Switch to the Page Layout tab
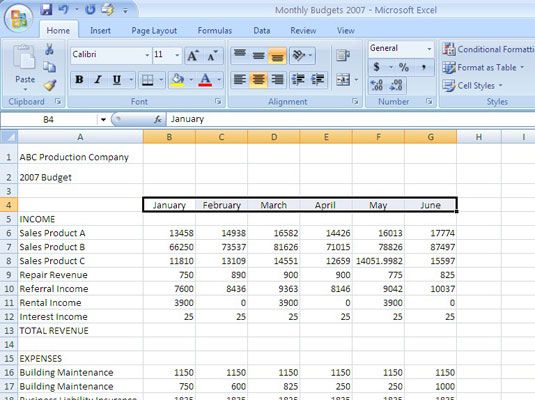 pos(154,31)
